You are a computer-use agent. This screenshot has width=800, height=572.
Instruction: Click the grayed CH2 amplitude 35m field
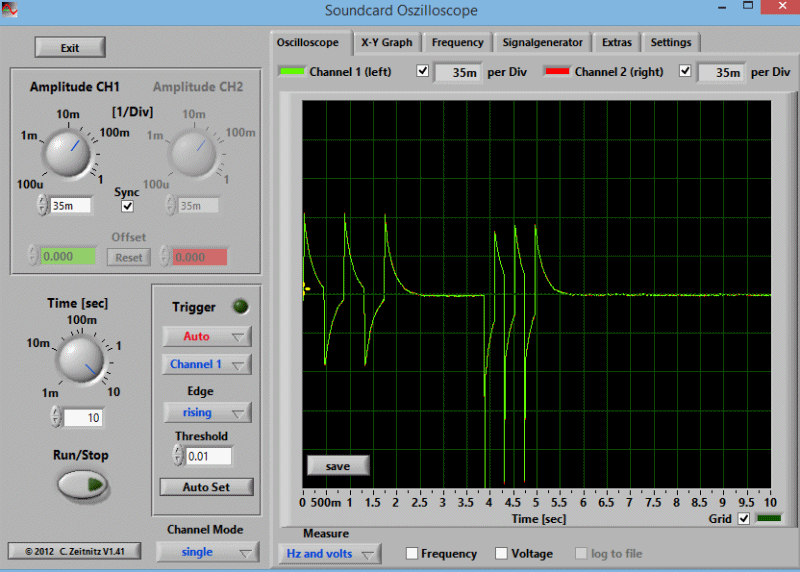coord(198,206)
